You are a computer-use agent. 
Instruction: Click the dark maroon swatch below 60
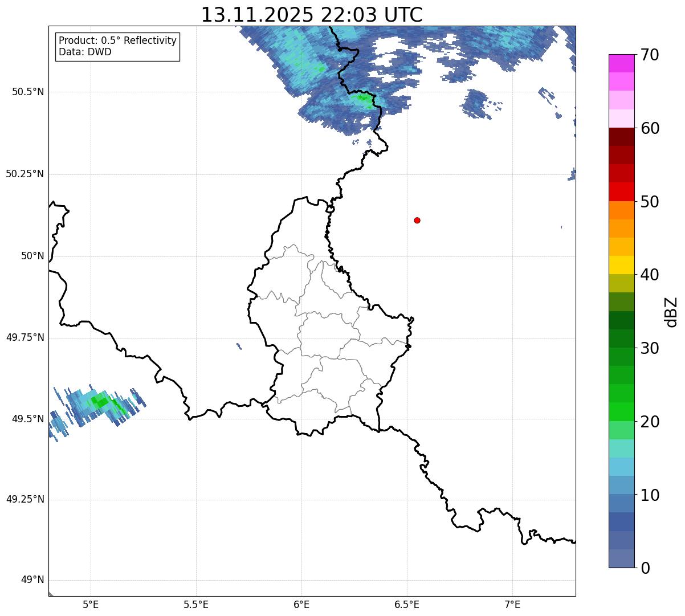(x=622, y=137)
